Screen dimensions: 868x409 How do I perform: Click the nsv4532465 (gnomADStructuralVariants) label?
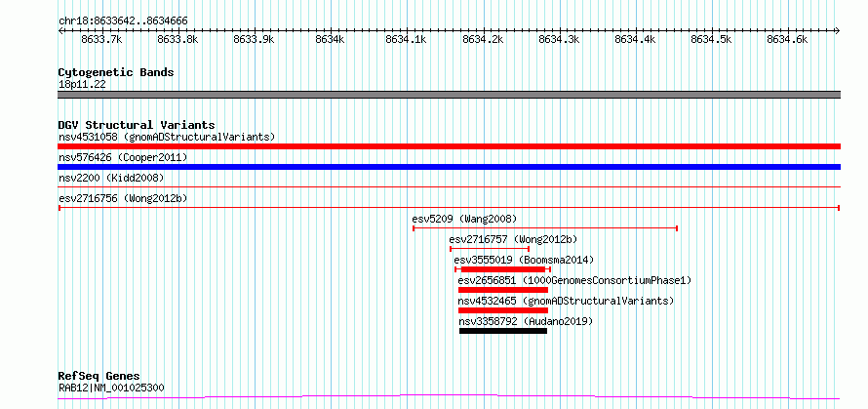click(x=566, y=301)
